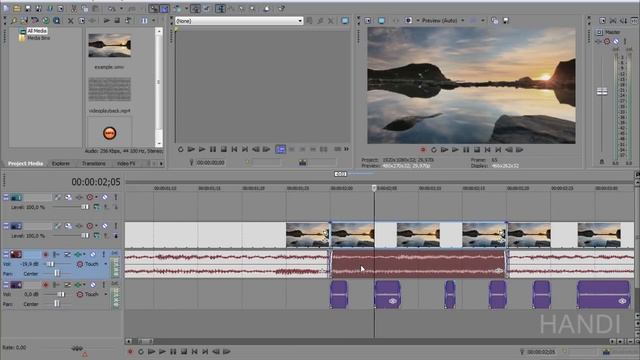Image resolution: width=640 pixels, height=360 pixels.
Task: Toggle loop playback under the video preview
Action: click(433, 150)
